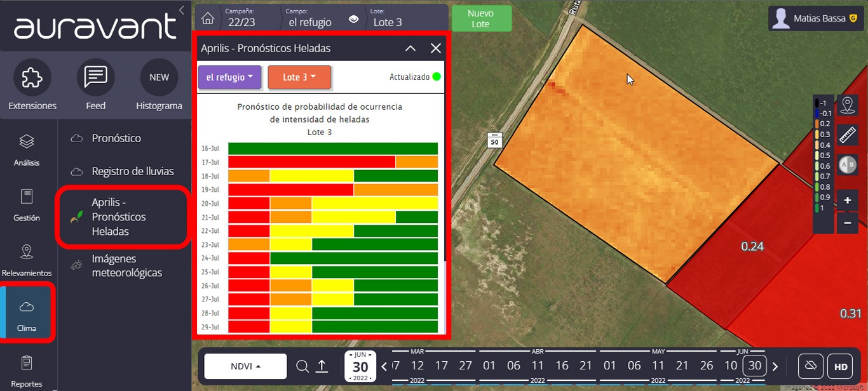Collapse the left sidebar chevron
This screenshot has height=391, width=868.
coord(182,10)
